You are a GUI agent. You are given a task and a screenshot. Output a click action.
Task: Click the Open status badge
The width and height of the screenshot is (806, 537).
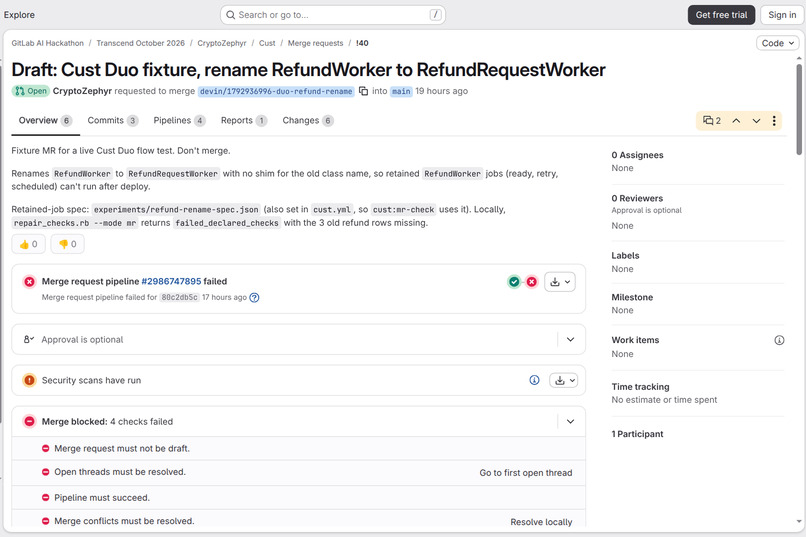point(31,91)
